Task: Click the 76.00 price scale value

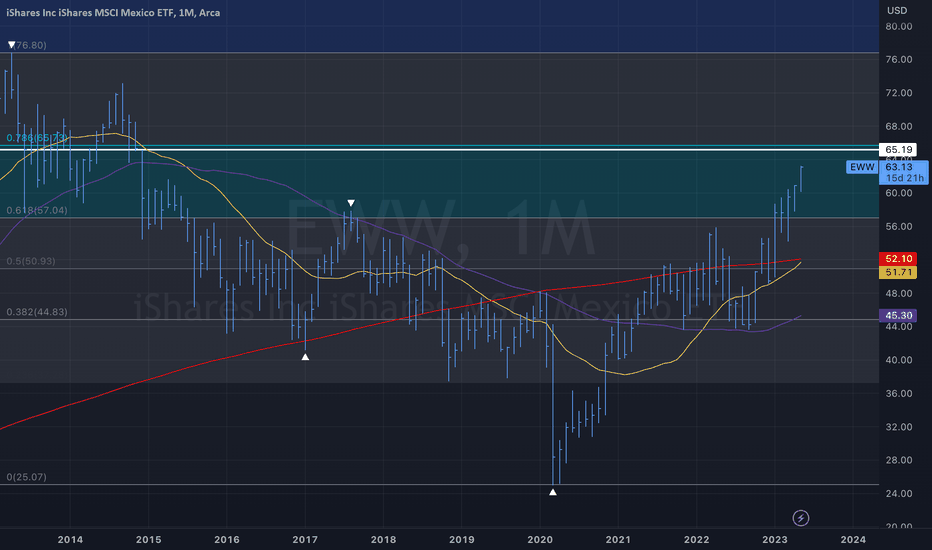Action: 898,59
